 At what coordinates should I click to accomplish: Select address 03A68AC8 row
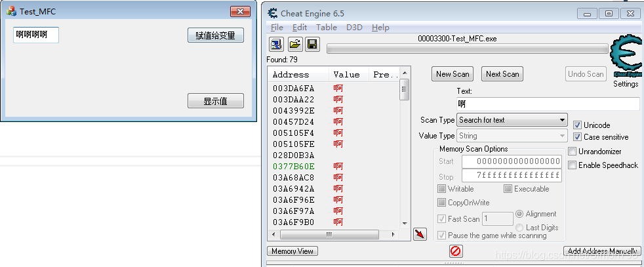pos(334,177)
